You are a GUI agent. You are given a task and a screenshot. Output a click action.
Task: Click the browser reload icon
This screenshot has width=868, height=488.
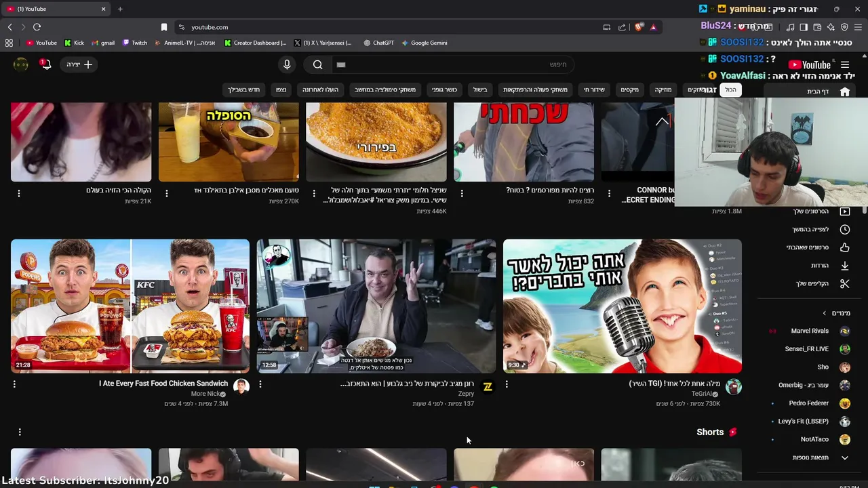click(x=37, y=27)
